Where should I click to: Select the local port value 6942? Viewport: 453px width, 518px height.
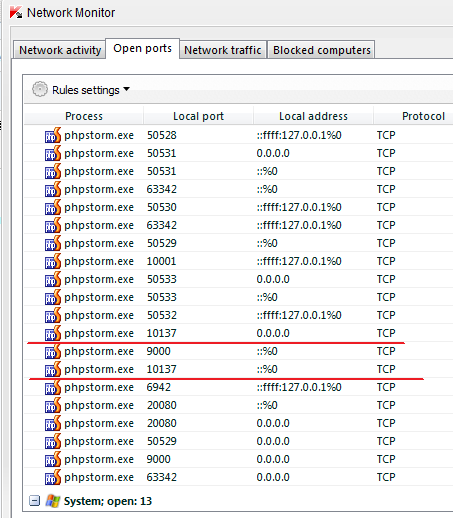[159, 387]
